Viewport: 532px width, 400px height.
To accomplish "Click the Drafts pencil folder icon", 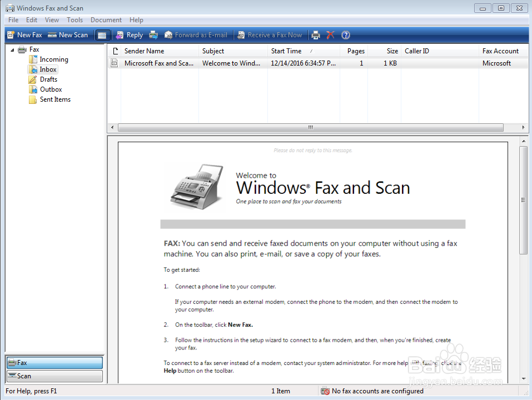I will (x=33, y=79).
